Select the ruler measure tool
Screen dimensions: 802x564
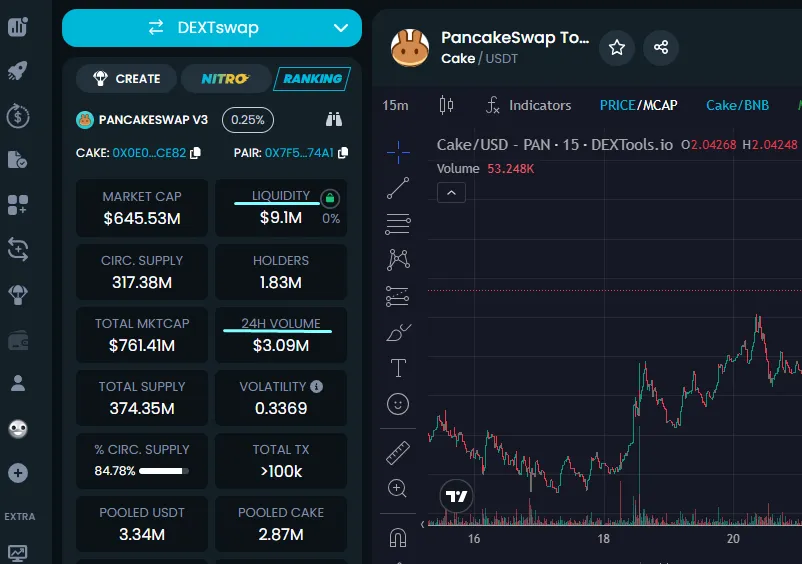pos(398,453)
